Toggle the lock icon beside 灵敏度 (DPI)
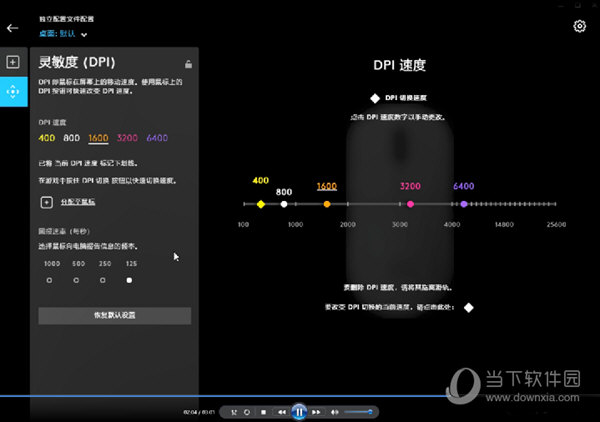Viewport: 600px width, 422px height. [x=188, y=64]
